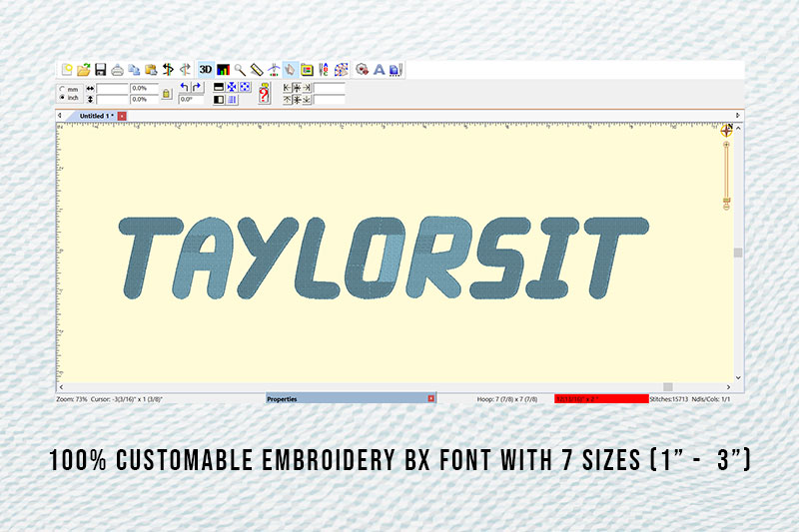Click the height percent field
799x532 pixels.
pyautogui.click(x=144, y=99)
